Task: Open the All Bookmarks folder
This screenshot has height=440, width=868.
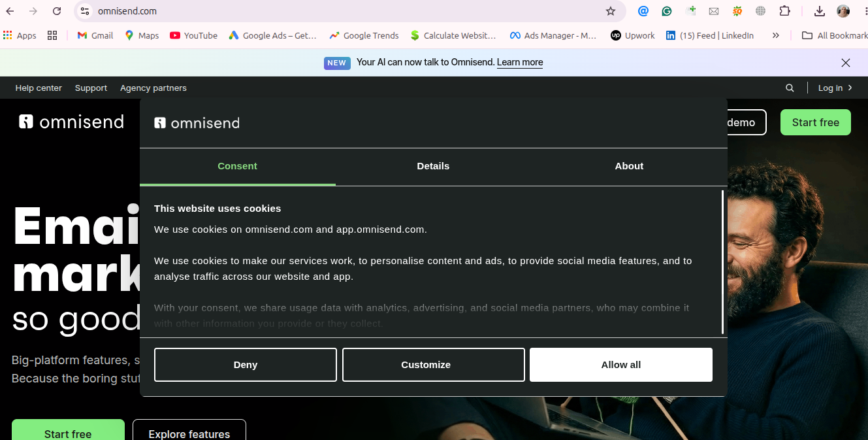Action: click(x=835, y=35)
